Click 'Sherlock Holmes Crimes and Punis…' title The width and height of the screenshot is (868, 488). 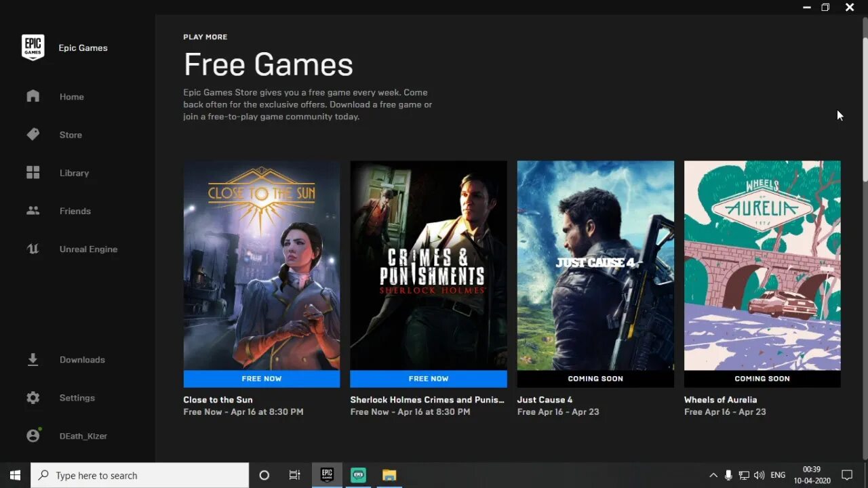point(427,400)
